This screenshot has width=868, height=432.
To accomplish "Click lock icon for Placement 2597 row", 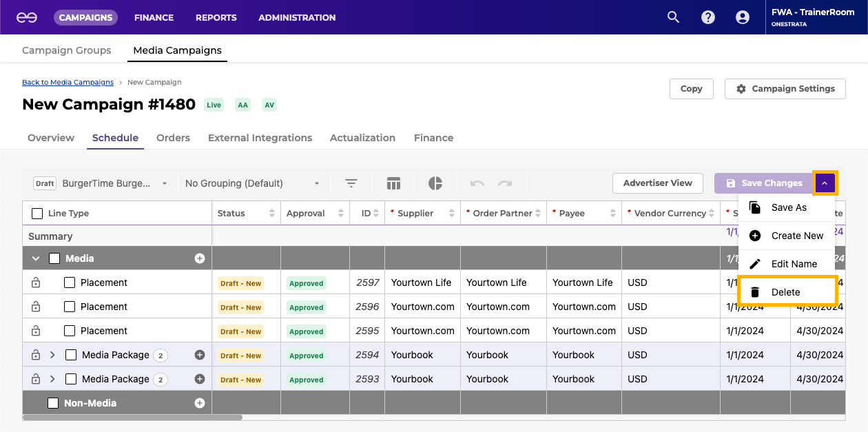I will pos(36,282).
